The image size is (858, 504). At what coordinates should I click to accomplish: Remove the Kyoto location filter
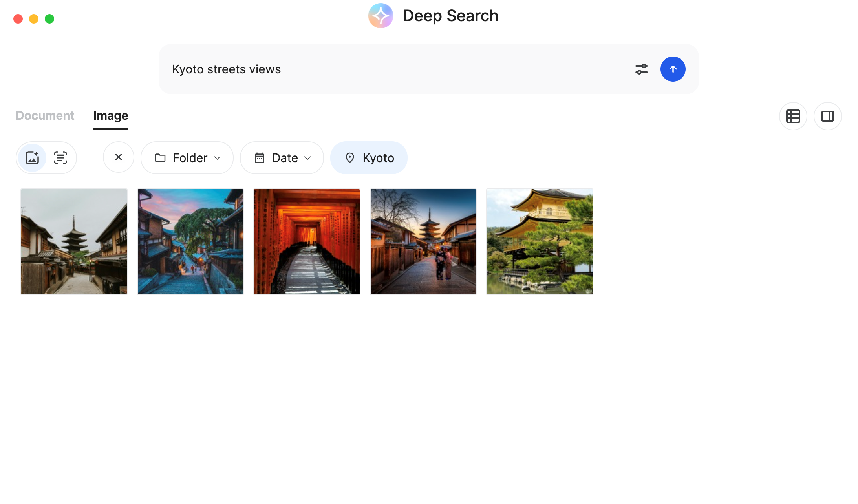(369, 158)
